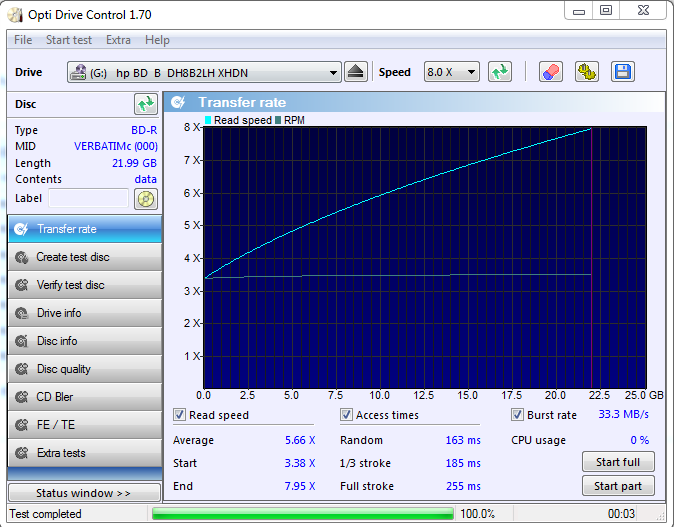Click the drive icon in Drive dropdown

[78, 72]
